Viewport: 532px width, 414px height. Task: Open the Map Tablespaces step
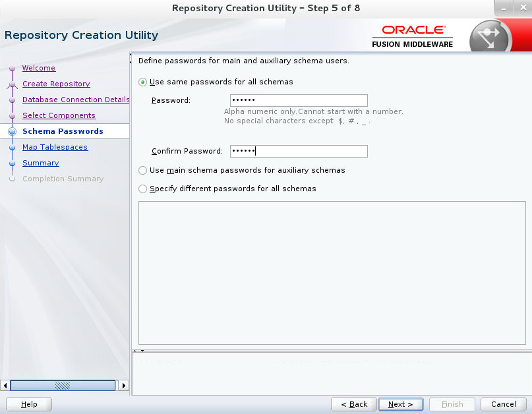[55, 147]
